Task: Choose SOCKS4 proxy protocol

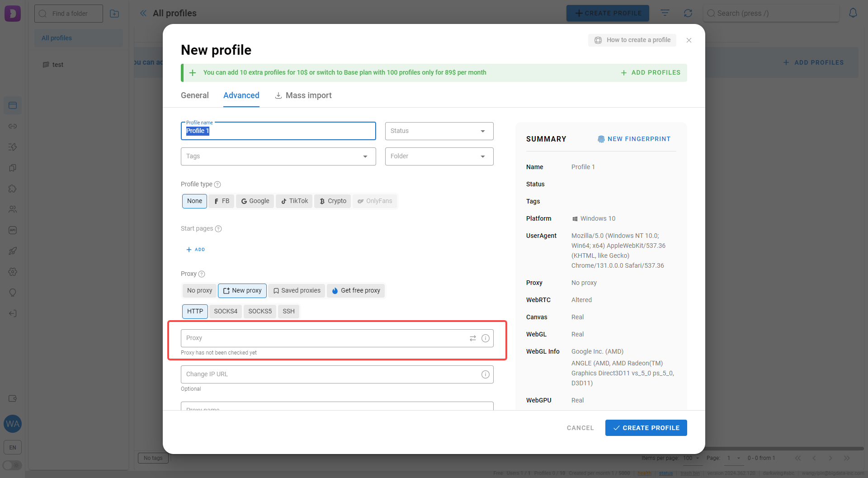Action: tap(226, 312)
